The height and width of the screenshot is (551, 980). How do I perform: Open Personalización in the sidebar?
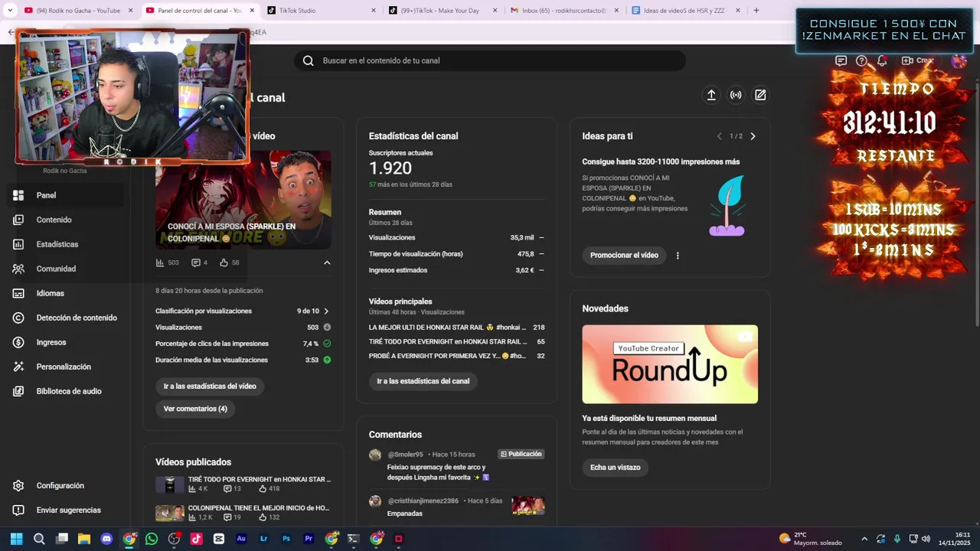tap(65, 367)
